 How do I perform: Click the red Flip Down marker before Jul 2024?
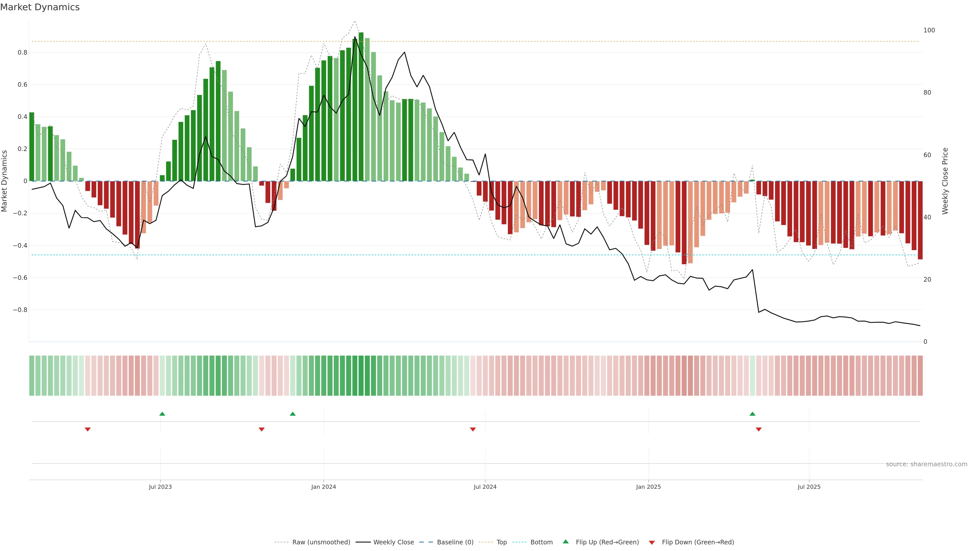click(x=473, y=429)
